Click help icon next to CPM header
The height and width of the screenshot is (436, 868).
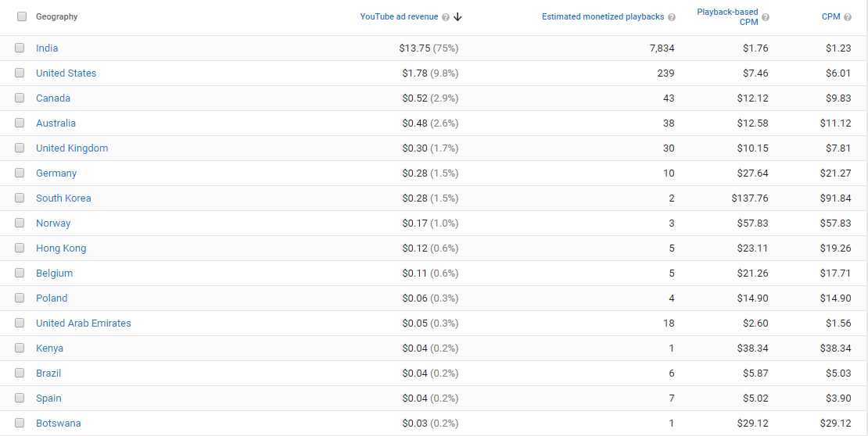(x=848, y=17)
